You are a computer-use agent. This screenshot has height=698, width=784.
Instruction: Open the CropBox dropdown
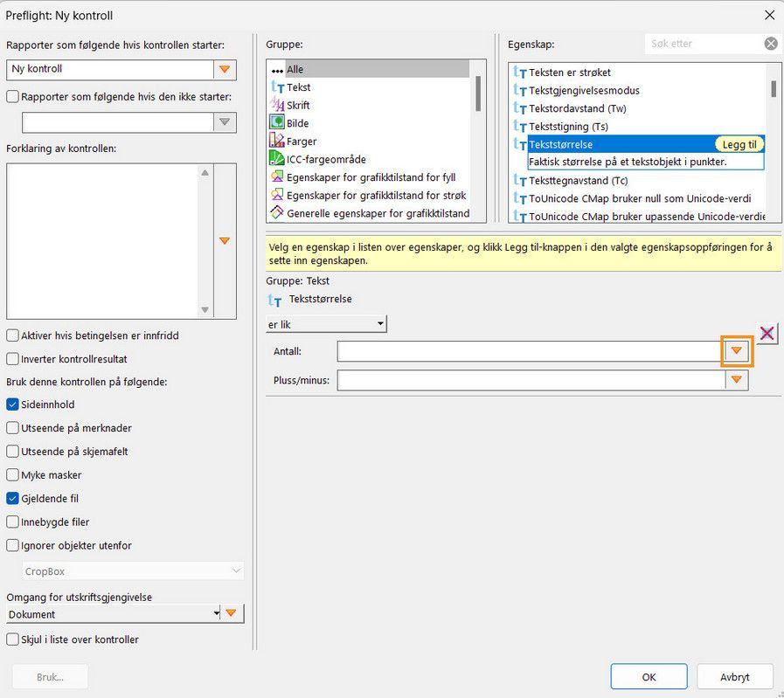click(133, 571)
